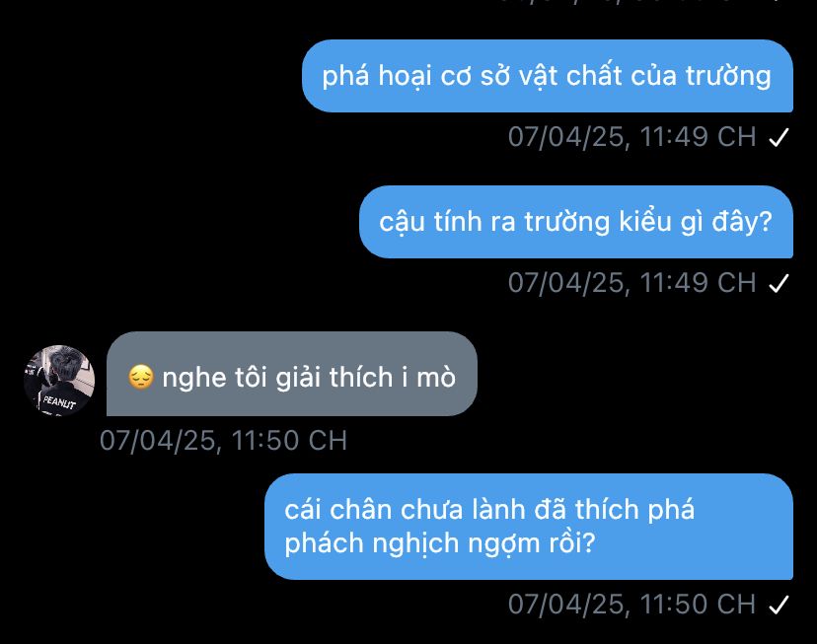Image resolution: width=817 pixels, height=644 pixels.
Task: Click the 11:50 CH timestamp under gray bubble
Action: 224,441
